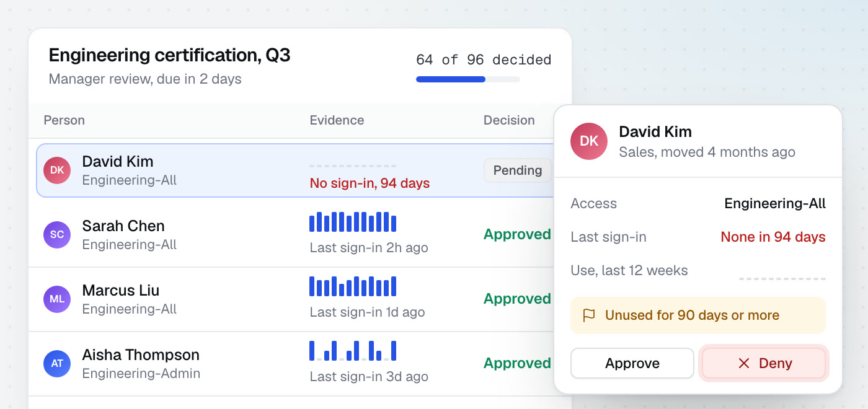Click the Decision column header

[x=509, y=120]
